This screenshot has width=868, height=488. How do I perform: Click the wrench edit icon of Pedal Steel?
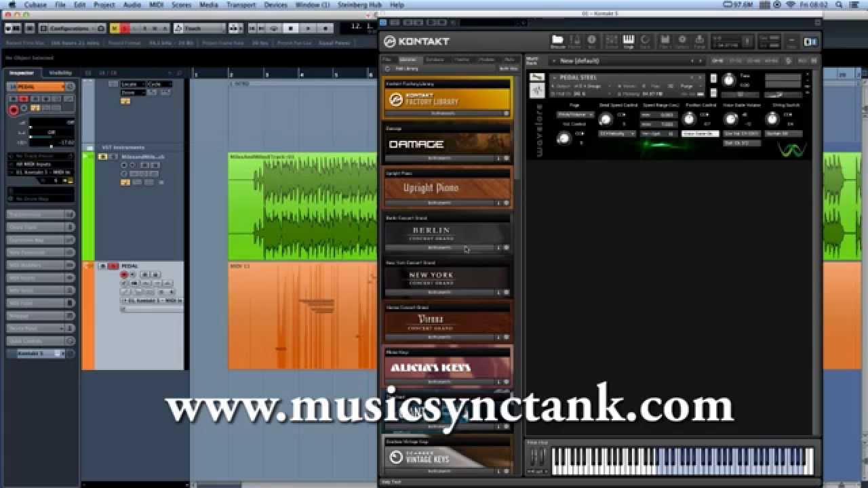click(x=537, y=77)
